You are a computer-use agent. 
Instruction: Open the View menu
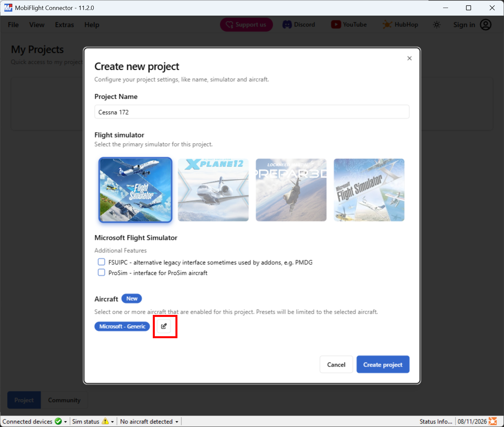37,25
